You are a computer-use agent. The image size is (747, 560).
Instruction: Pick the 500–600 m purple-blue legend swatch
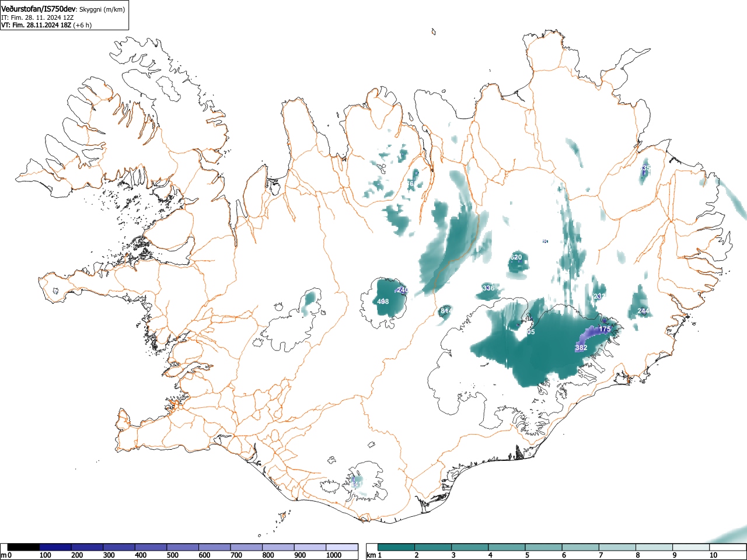point(183,547)
